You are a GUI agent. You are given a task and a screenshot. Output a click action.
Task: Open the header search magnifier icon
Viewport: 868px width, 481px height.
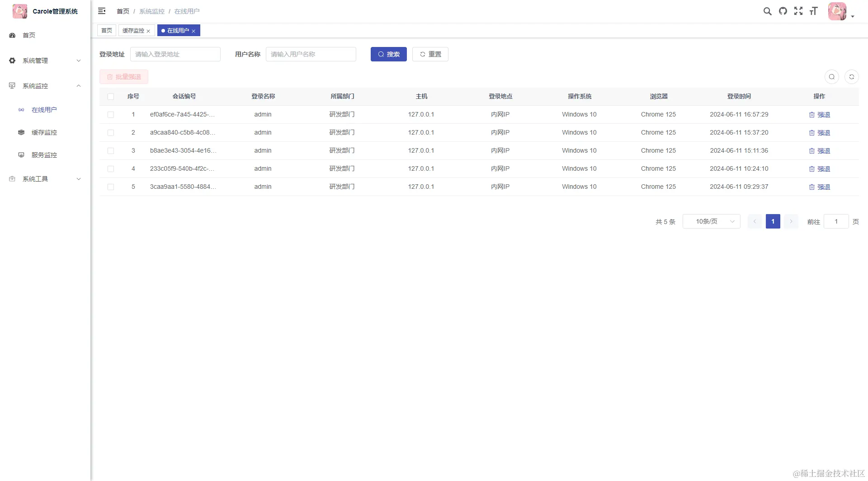767,11
